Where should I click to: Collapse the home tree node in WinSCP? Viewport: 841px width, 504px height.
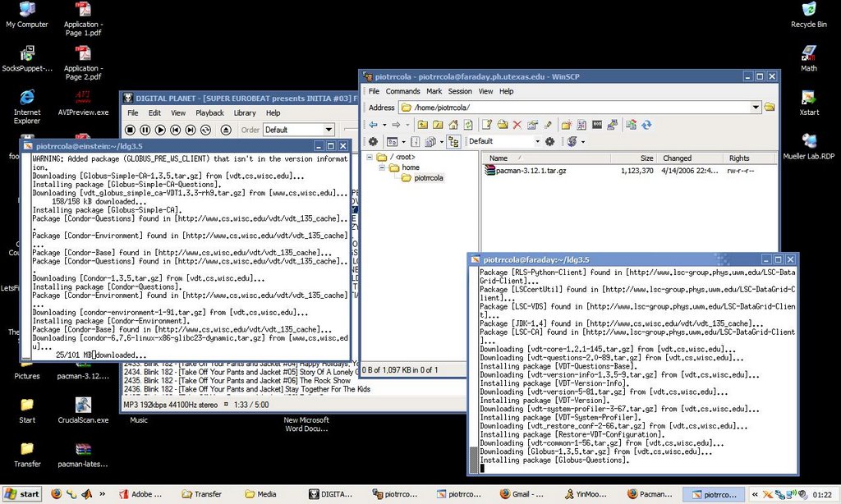point(382,167)
